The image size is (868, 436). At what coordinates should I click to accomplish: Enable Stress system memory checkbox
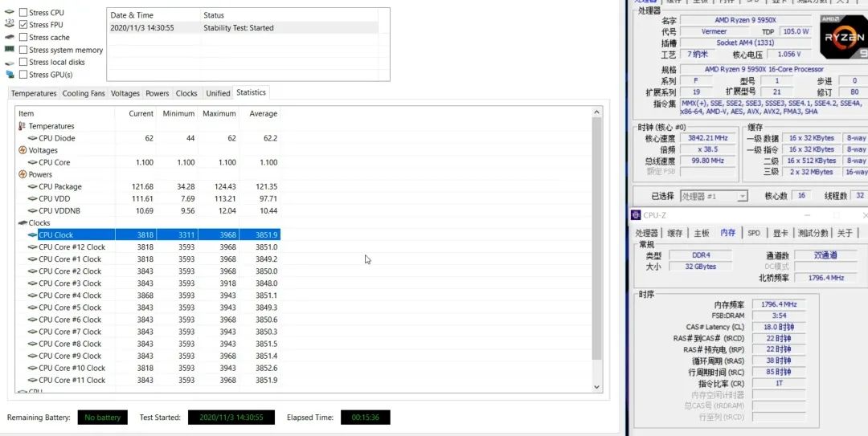(x=23, y=50)
